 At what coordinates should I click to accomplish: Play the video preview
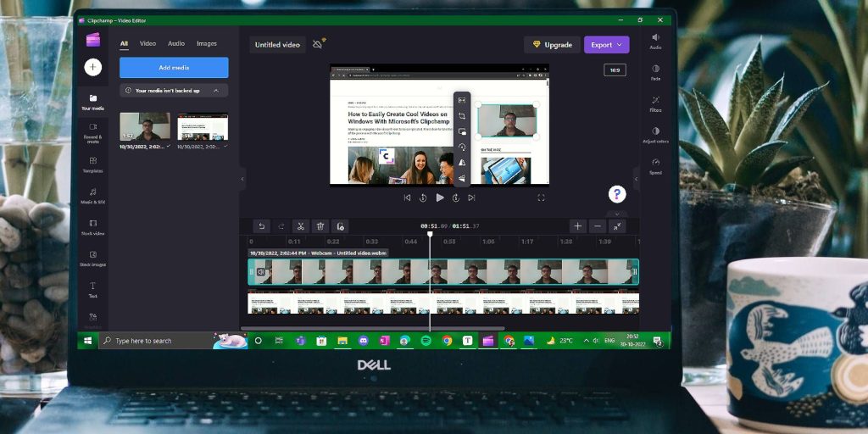(x=440, y=198)
